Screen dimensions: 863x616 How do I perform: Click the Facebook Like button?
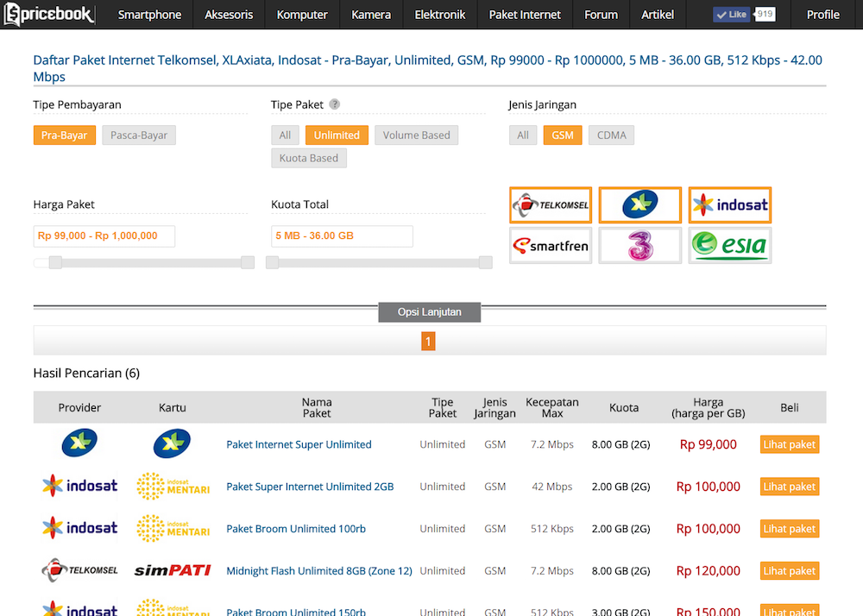pos(732,15)
